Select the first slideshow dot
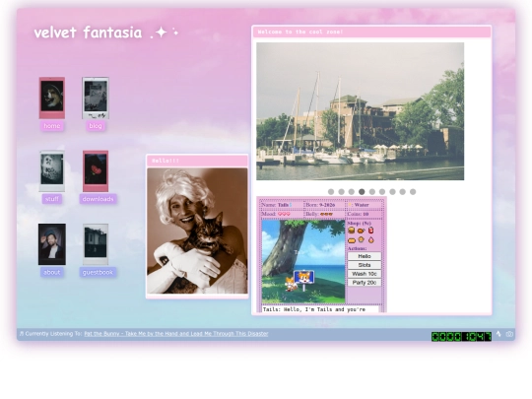 (331, 192)
